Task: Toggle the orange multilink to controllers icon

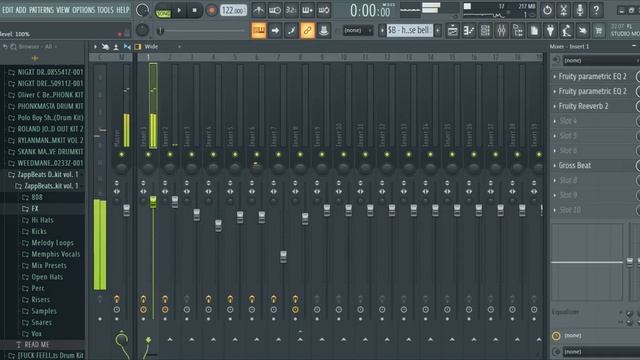Action: point(307,31)
